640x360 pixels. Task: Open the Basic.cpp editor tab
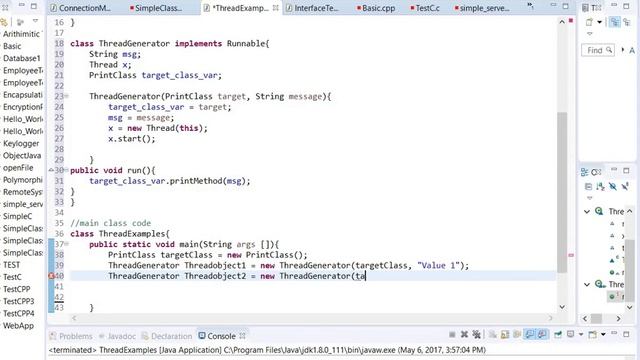[376, 8]
